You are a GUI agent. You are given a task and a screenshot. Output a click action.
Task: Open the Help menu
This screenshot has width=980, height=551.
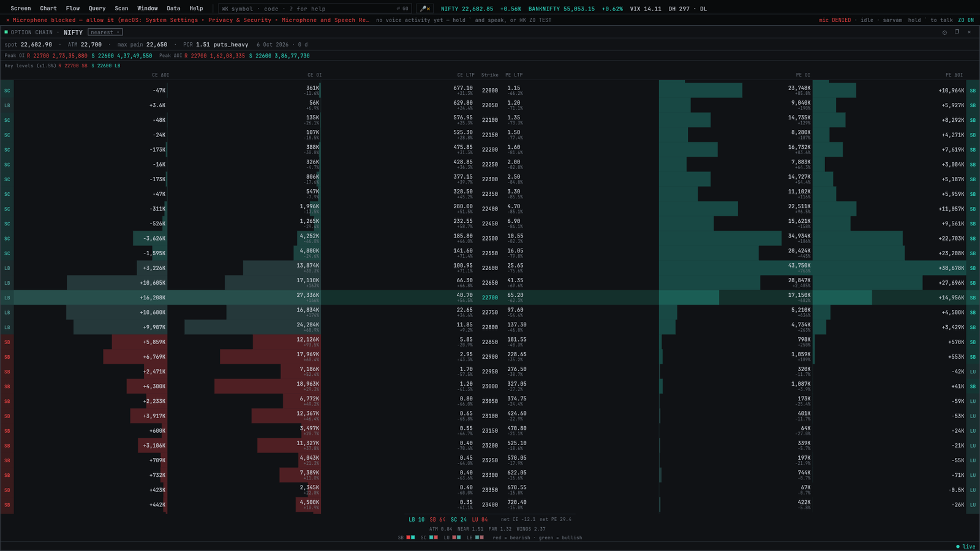click(x=196, y=9)
